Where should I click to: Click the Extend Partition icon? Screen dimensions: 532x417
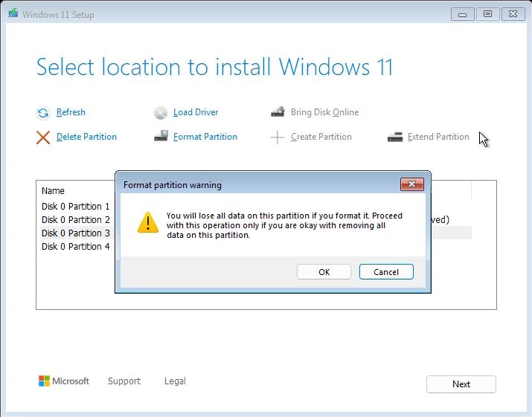(x=394, y=137)
